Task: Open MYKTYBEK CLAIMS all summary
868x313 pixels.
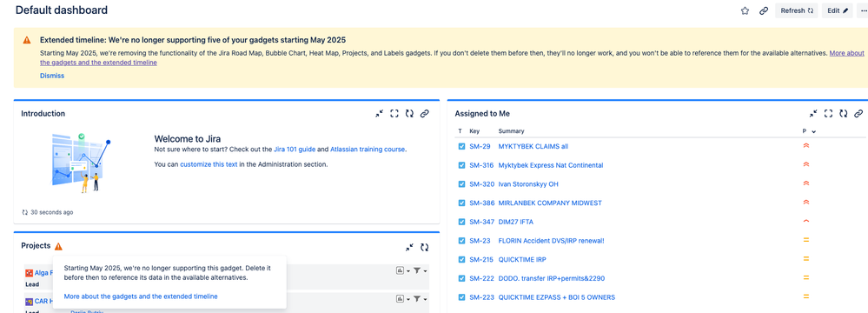Action: pyautogui.click(x=533, y=146)
